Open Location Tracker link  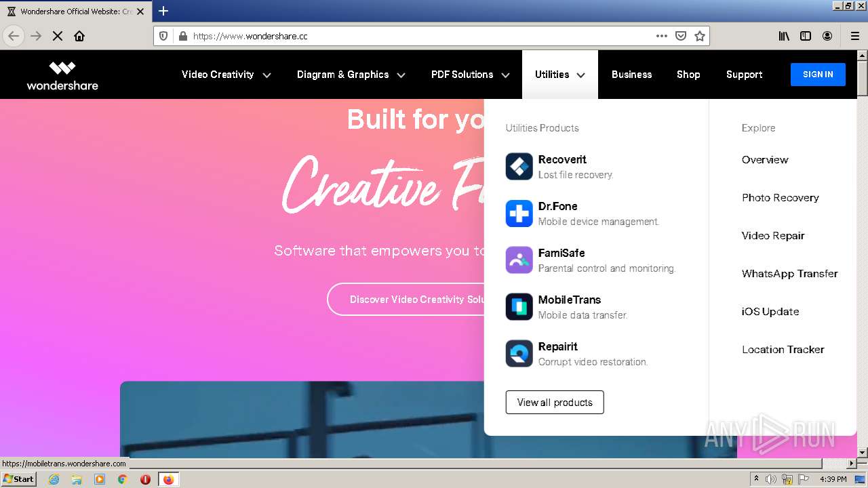coord(783,350)
